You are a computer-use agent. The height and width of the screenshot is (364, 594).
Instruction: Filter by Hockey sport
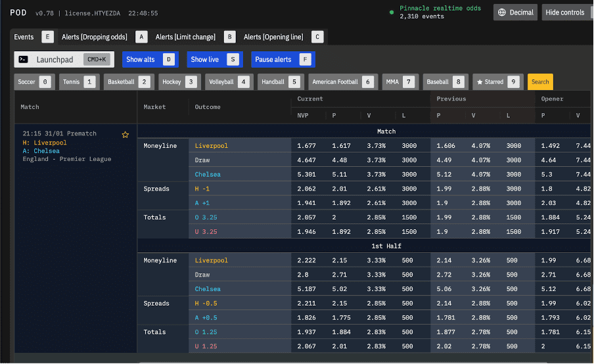pyautogui.click(x=179, y=82)
